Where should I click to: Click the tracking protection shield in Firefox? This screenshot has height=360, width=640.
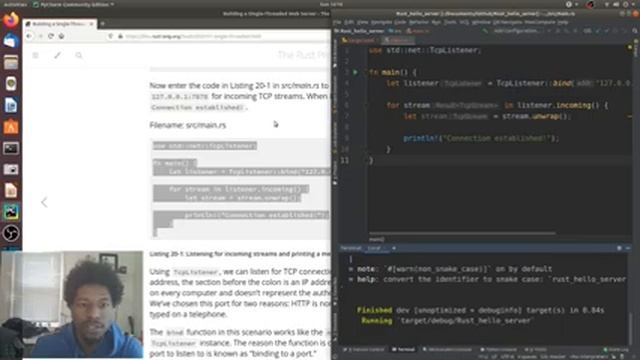point(111,36)
